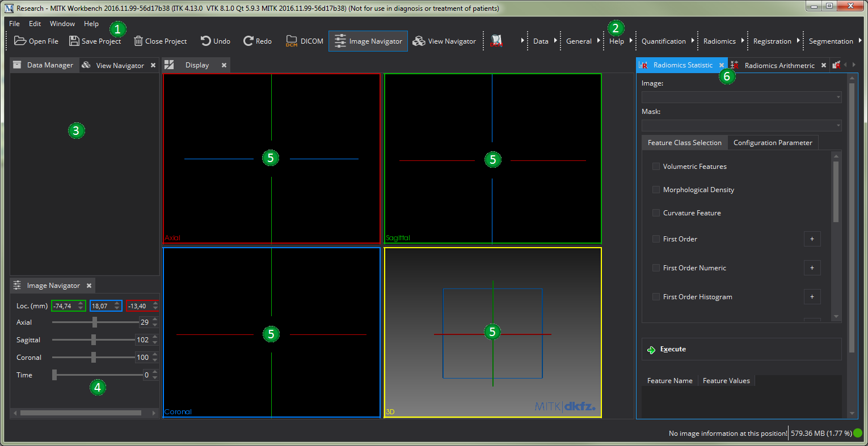The width and height of the screenshot is (868, 446).
Task: Enable the Volumetric Features checkbox
Action: point(656,167)
